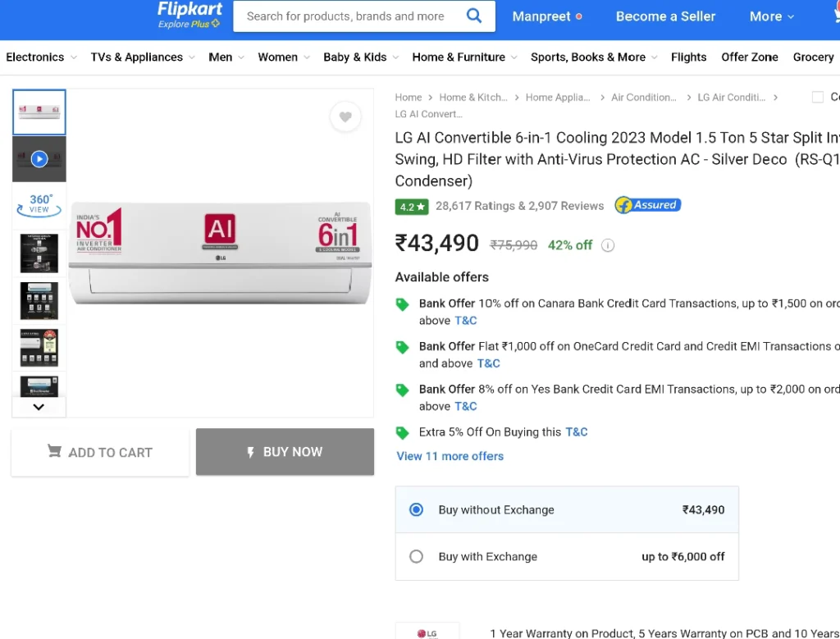This screenshot has width=840, height=639.
Task: Click the Flipkart Assured badge
Action: point(648,205)
